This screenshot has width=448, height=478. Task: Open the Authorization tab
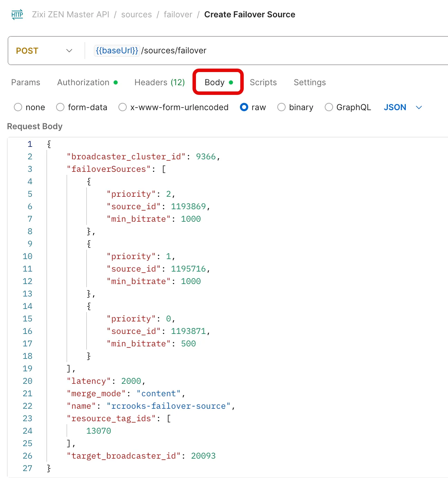pyautogui.click(x=87, y=82)
